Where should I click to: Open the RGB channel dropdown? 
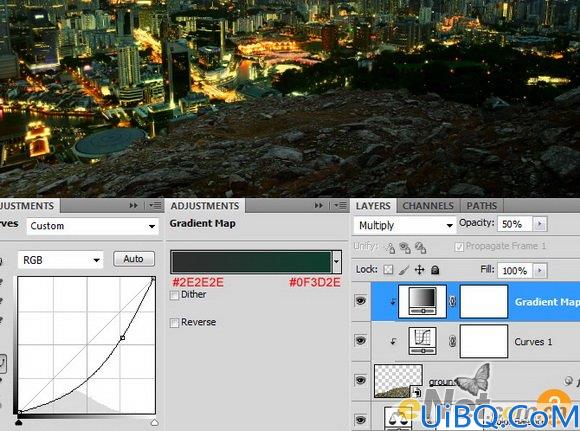pos(61,260)
